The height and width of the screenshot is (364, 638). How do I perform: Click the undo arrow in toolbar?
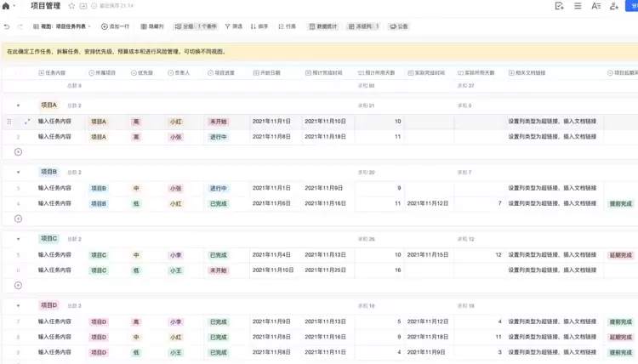click(7, 26)
